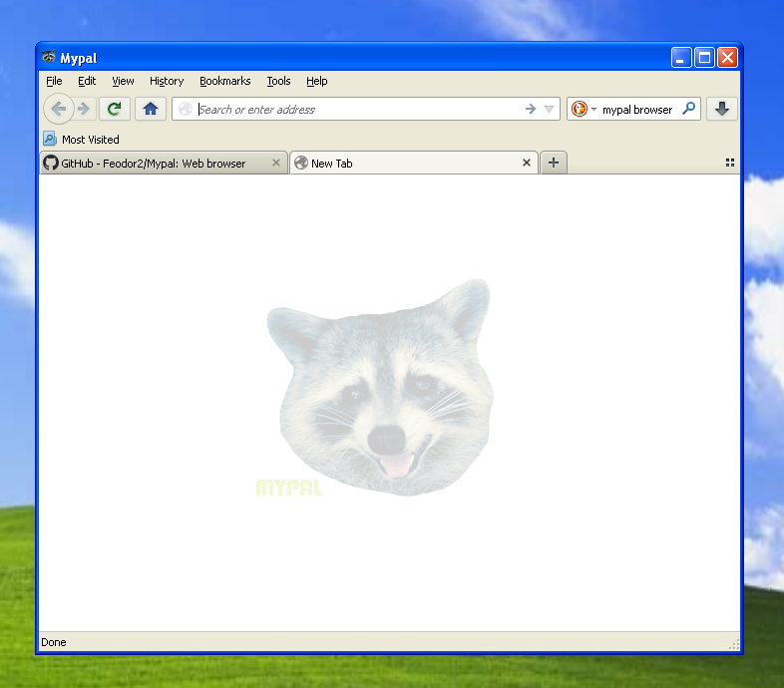The width and height of the screenshot is (784, 688).
Task: Click the Done status bar text
Action: pos(54,642)
